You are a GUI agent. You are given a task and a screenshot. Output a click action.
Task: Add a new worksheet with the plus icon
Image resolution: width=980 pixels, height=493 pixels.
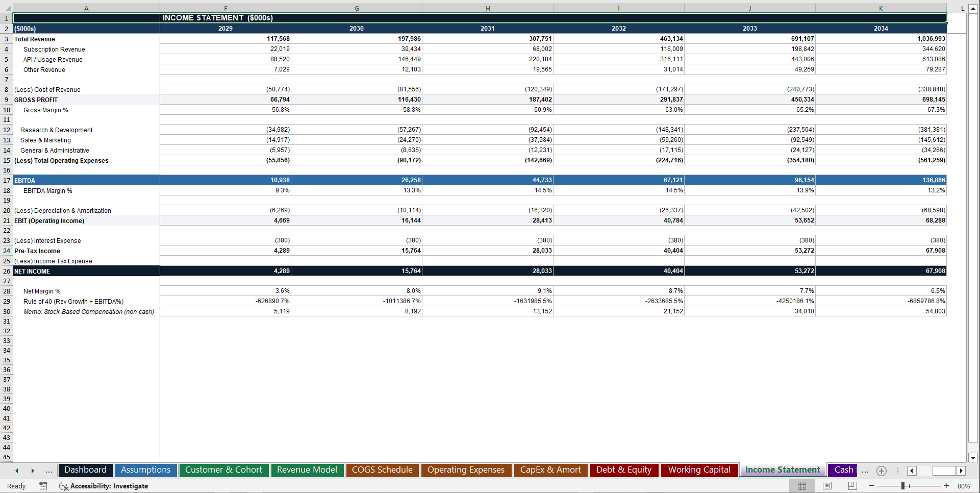[881, 471]
